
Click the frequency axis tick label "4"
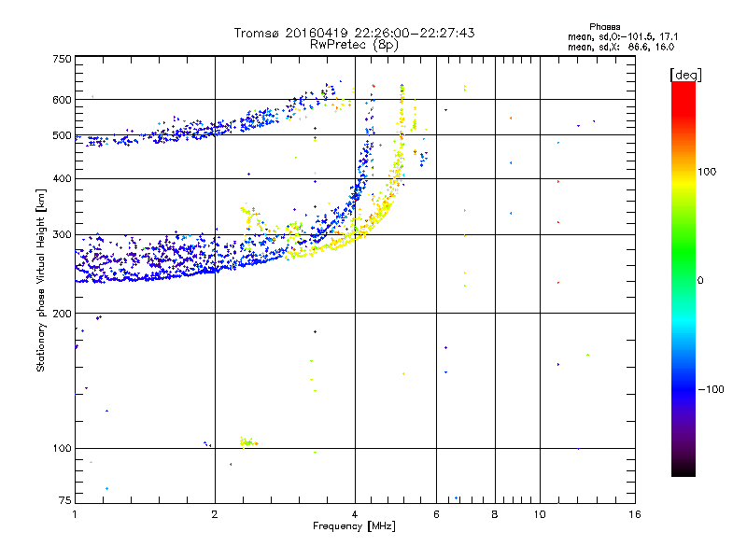pos(355,514)
